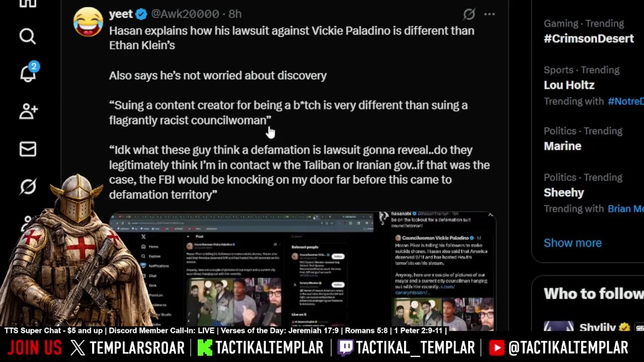Open the embedded video thumbnail
This screenshot has width=644, height=362.
[x=302, y=270]
